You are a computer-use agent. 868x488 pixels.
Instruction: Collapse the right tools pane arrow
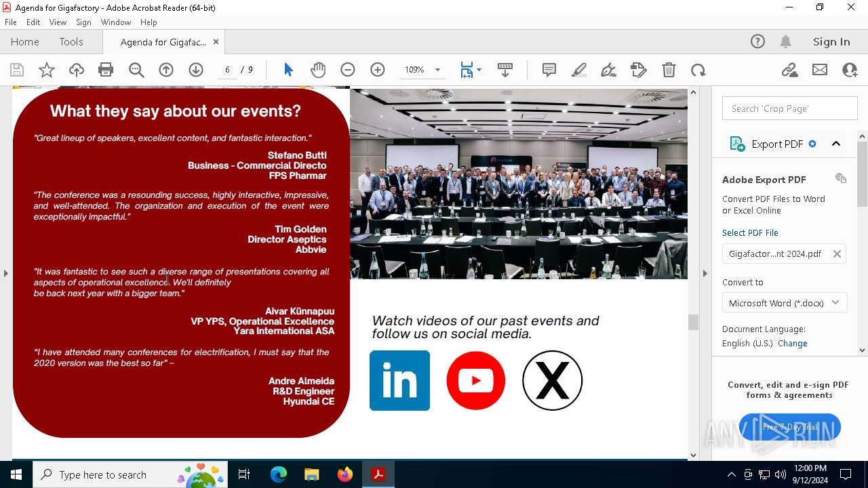705,273
